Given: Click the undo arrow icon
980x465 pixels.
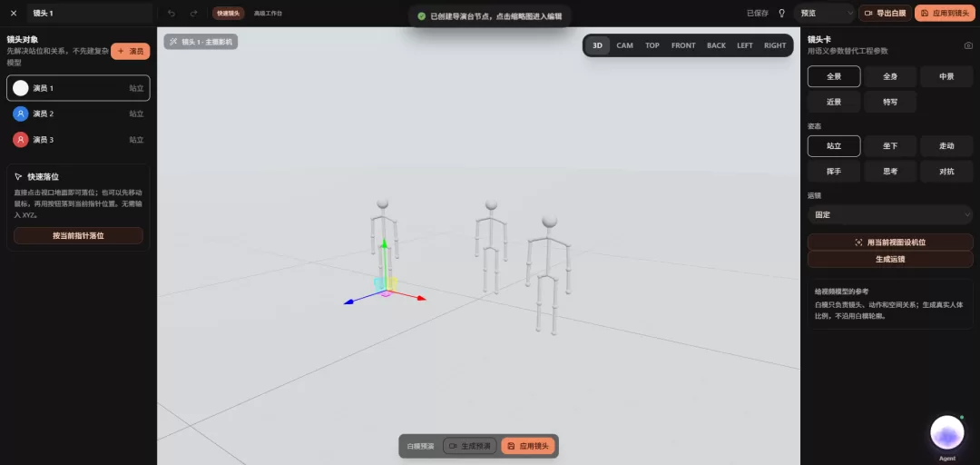Looking at the screenshot, I should 171,13.
